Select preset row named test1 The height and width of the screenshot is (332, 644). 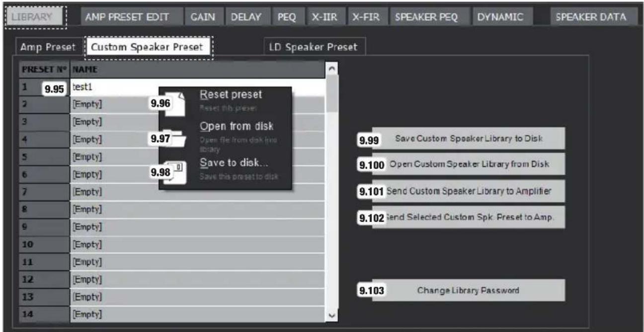click(198, 87)
